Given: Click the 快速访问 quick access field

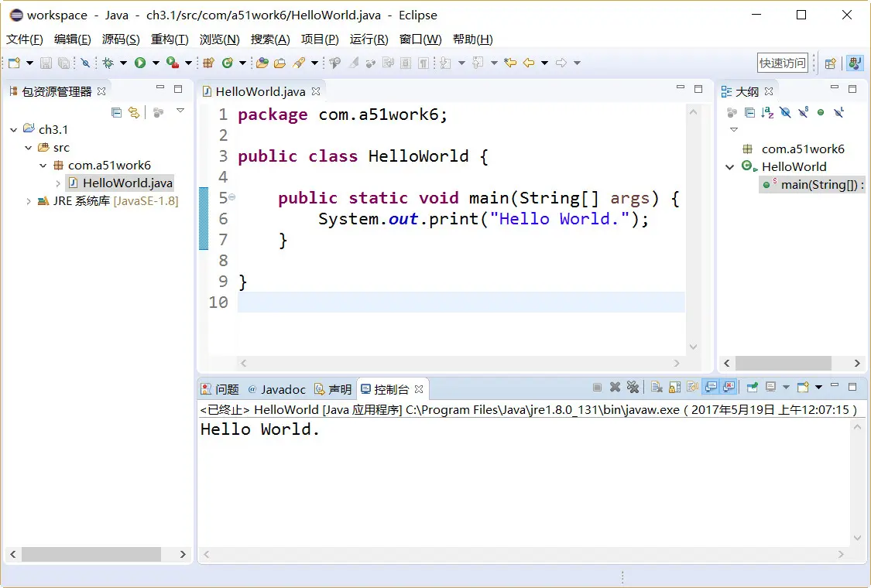Looking at the screenshot, I should point(783,63).
